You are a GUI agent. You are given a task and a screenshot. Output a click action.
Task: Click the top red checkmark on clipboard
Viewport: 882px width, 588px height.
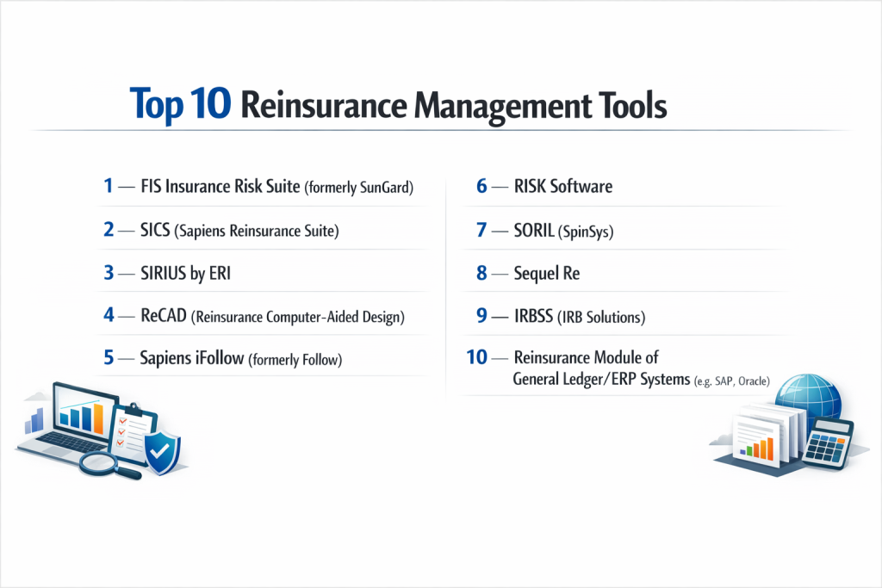tap(122, 419)
